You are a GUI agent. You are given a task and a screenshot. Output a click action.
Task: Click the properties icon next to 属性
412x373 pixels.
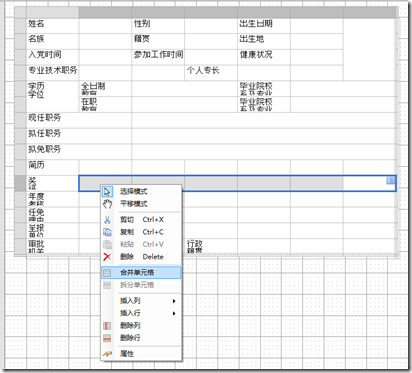pos(107,354)
